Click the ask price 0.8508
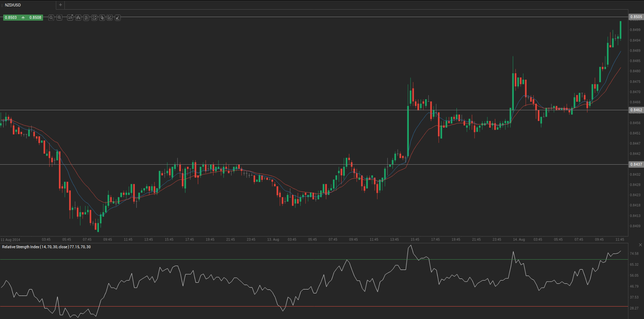 [35, 17]
